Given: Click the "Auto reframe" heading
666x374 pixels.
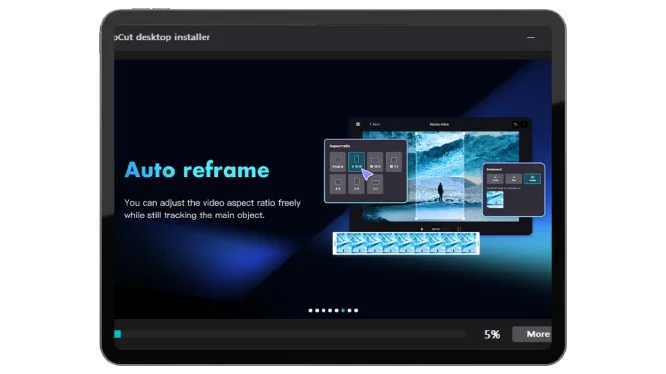Looking at the screenshot, I should tap(197, 170).
